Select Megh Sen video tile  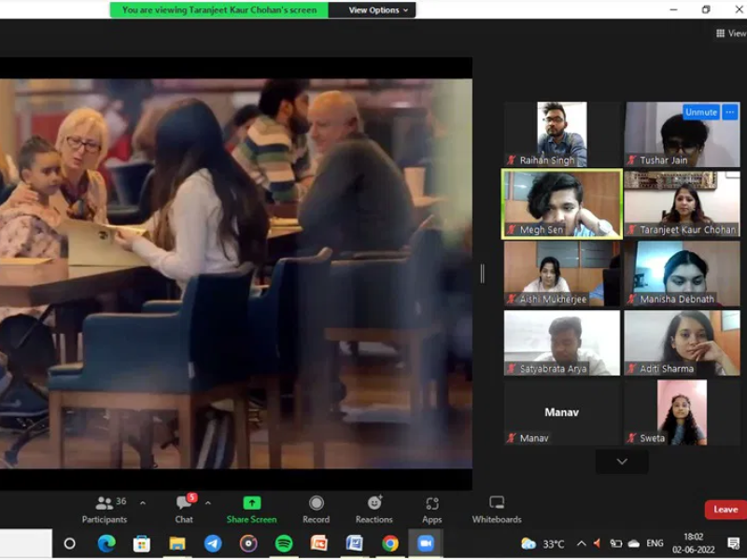pyautogui.click(x=562, y=203)
